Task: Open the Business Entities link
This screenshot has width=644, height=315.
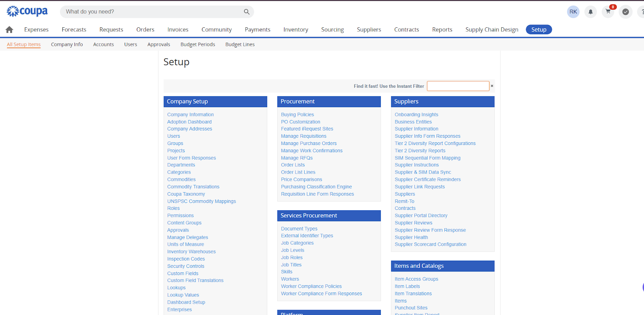Action: click(x=413, y=122)
